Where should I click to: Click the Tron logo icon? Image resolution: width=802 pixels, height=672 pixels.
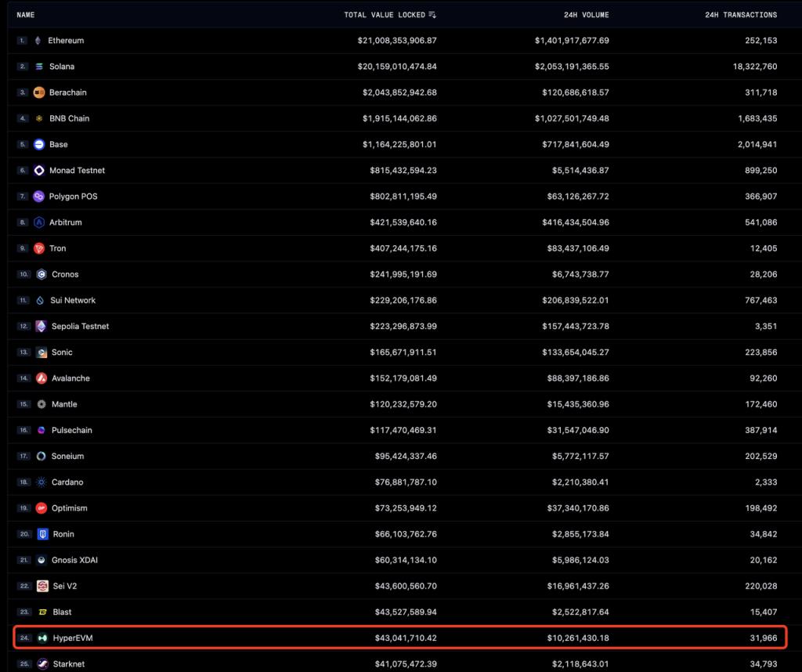[39, 248]
